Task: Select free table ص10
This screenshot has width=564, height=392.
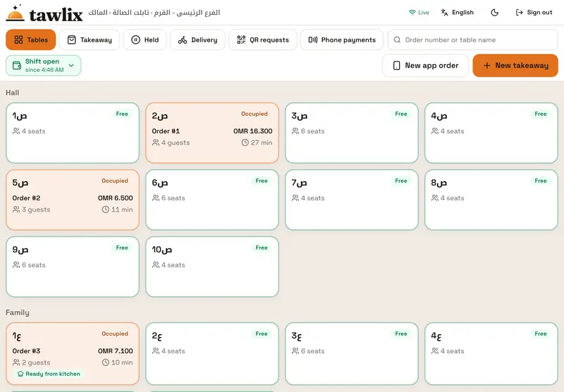Action: pyautogui.click(x=212, y=267)
